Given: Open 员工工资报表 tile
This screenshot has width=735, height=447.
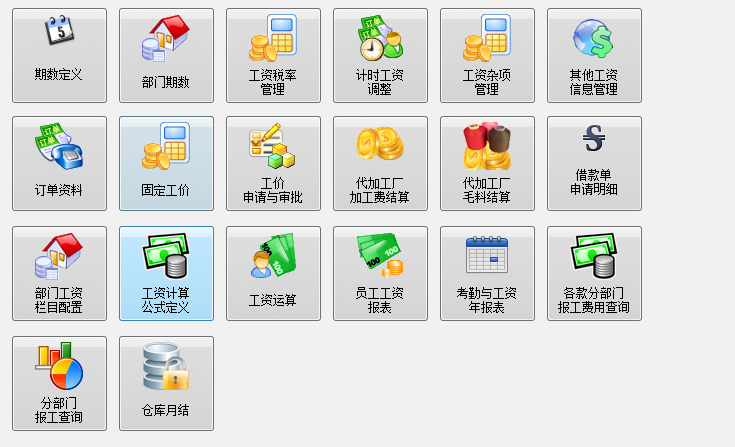Looking at the screenshot, I should [x=380, y=274].
